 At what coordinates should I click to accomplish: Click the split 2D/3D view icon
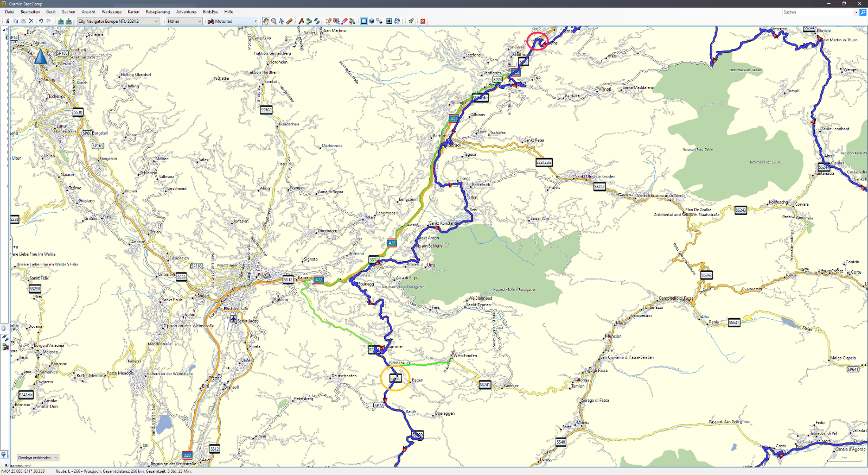coord(380,21)
